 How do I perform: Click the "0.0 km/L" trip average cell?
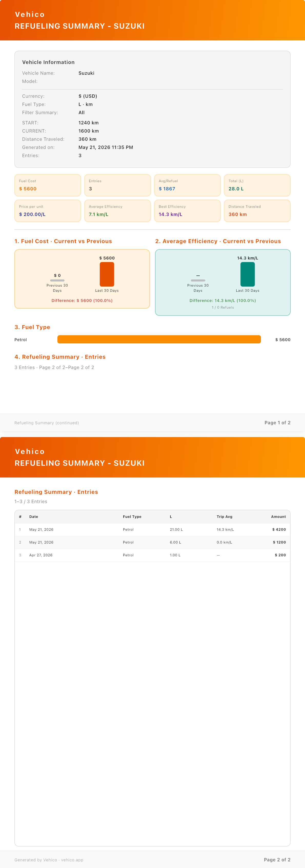[x=224, y=542]
